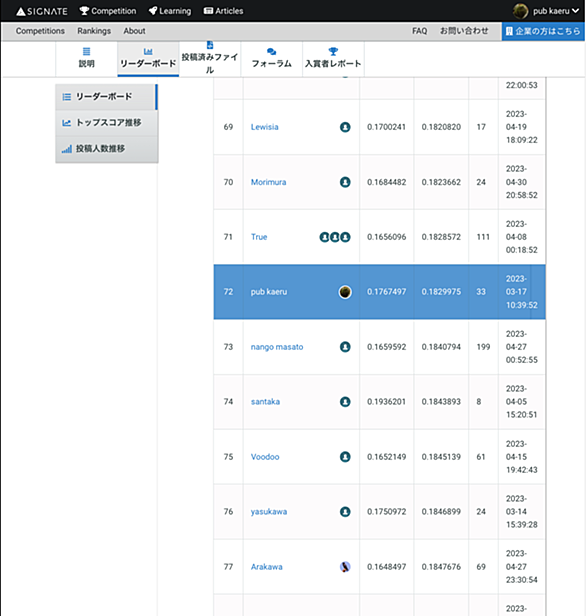Open the Competition trophy menu
Screen dimensions: 586x616
click(x=108, y=11)
